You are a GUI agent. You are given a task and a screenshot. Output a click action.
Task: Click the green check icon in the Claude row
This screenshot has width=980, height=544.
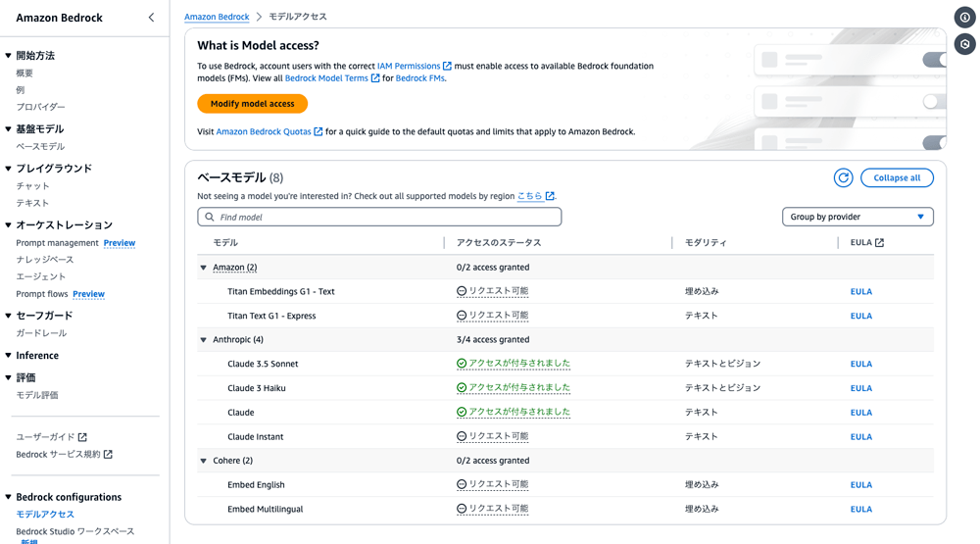click(x=462, y=412)
